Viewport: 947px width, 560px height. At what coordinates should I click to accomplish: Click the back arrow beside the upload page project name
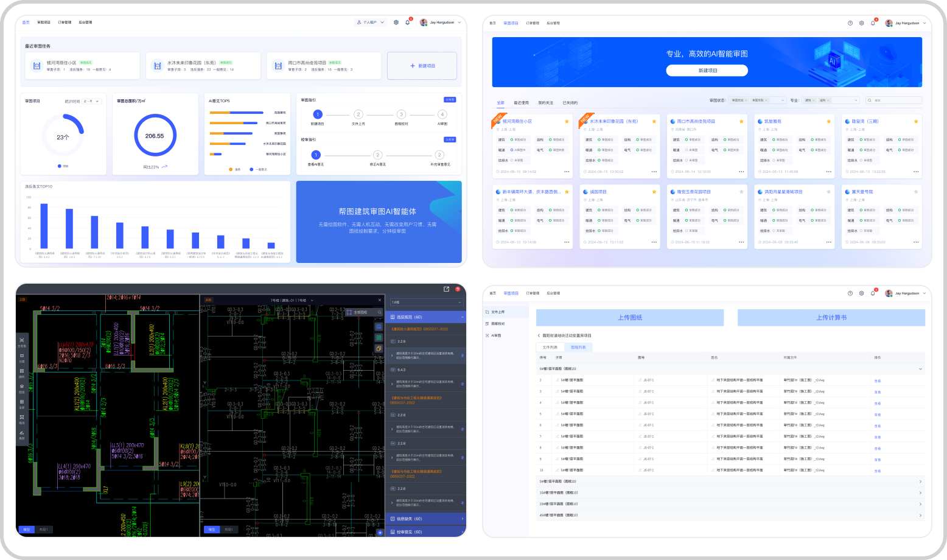[x=539, y=335]
